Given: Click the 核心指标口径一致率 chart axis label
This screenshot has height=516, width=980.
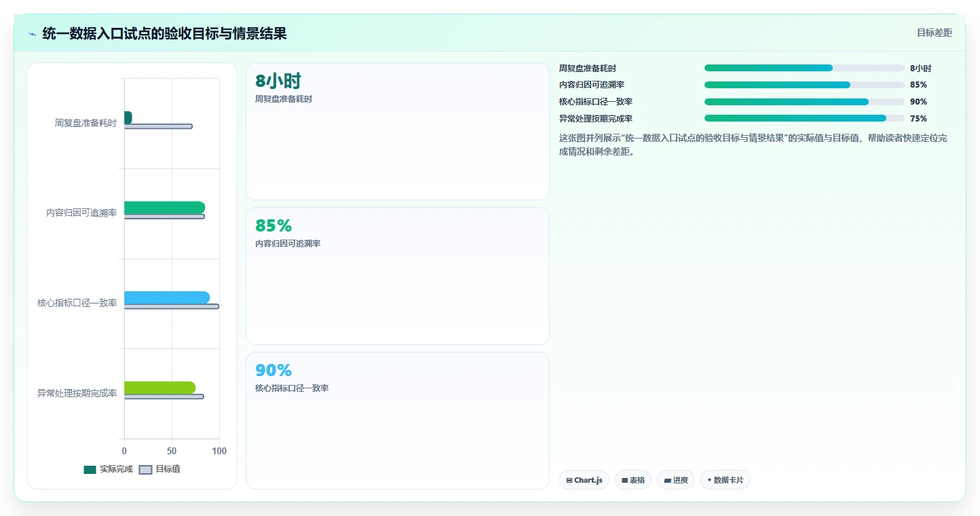Looking at the screenshot, I should pos(77,303).
